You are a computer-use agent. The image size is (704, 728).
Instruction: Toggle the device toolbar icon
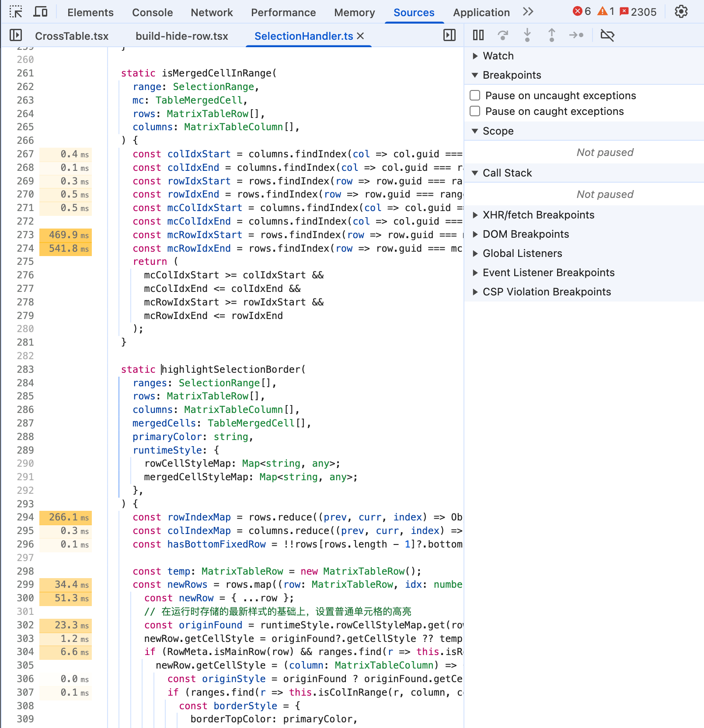coord(40,12)
